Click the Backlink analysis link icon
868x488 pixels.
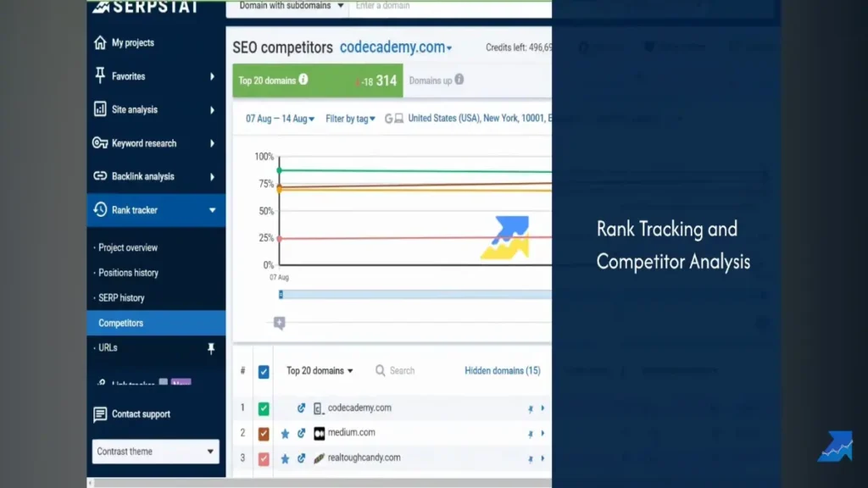100,176
